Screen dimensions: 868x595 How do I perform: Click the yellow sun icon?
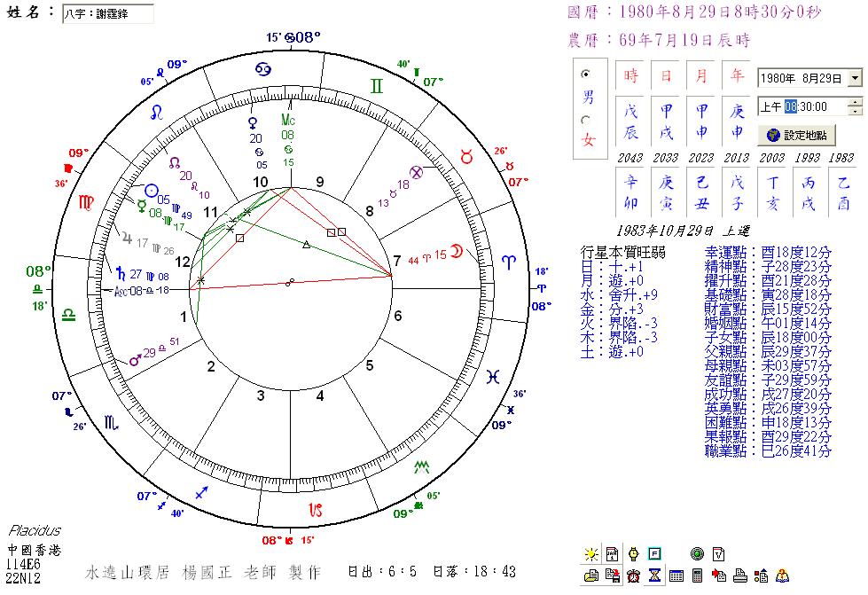(591, 554)
